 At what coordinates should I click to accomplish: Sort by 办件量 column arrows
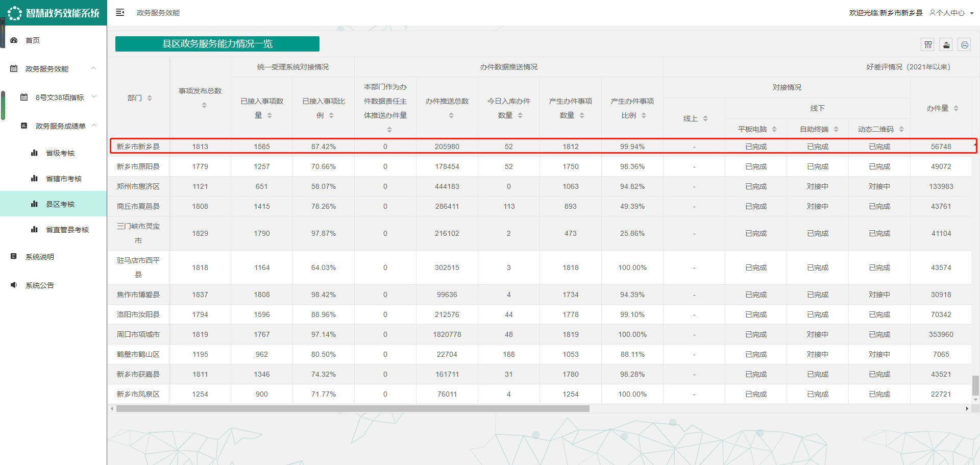956,108
